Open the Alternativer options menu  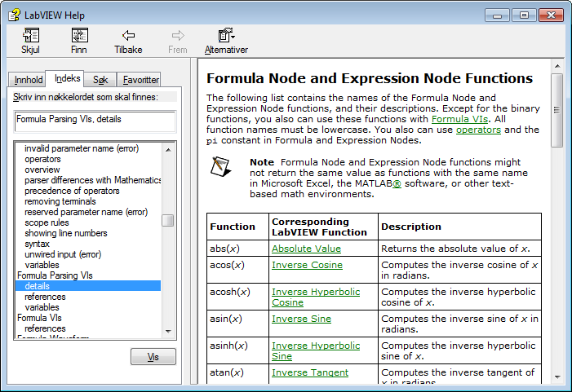pos(226,41)
